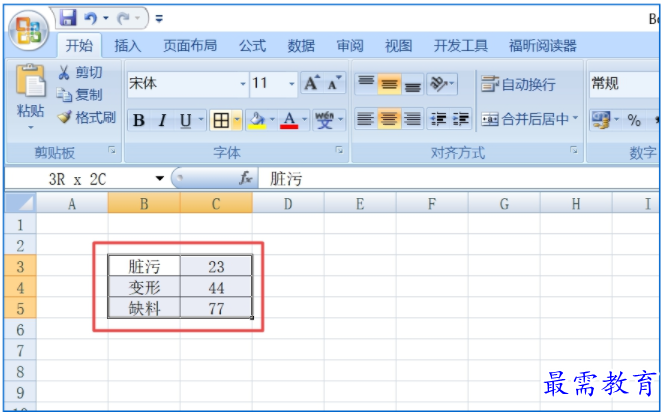Redo the last action
The image size is (665, 415).
coord(123,18)
